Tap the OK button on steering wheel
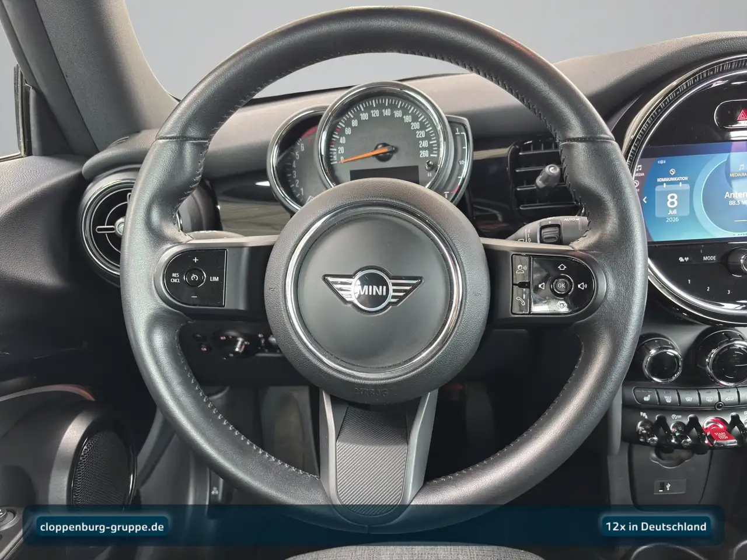Viewport: 747px width, 560px height. click(x=561, y=285)
